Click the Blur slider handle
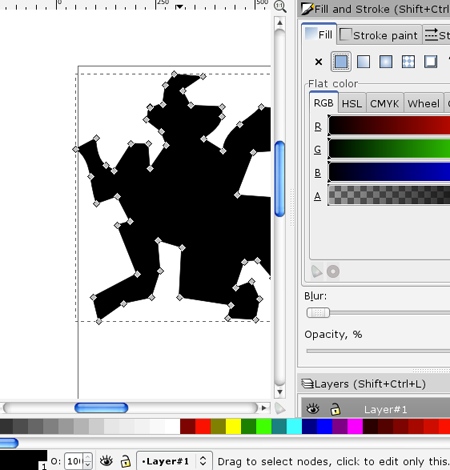 click(318, 313)
